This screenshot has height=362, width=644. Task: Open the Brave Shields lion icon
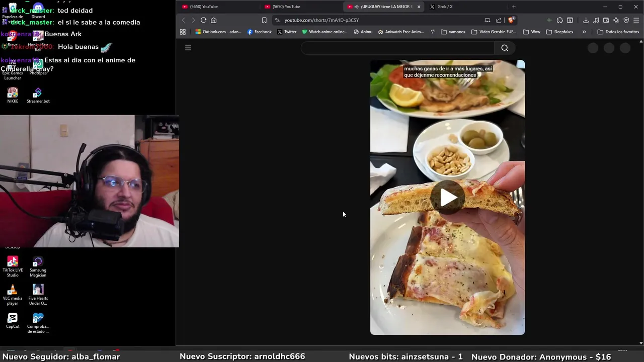pyautogui.click(x=511, y=20)
